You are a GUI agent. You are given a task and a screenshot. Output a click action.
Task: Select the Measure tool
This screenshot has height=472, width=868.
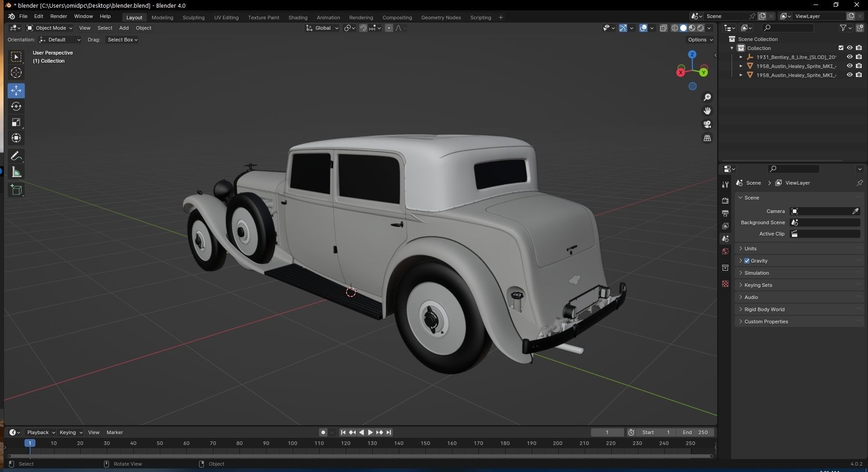point(16,172)
